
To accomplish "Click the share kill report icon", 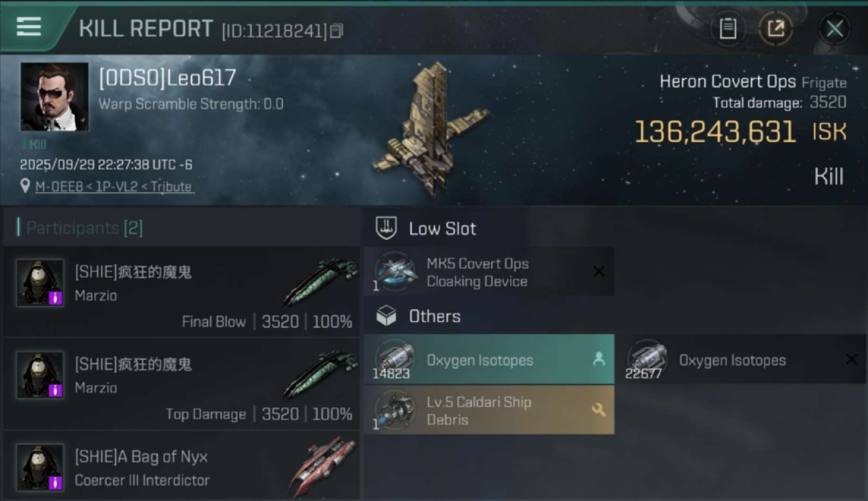I will (775, 28).
